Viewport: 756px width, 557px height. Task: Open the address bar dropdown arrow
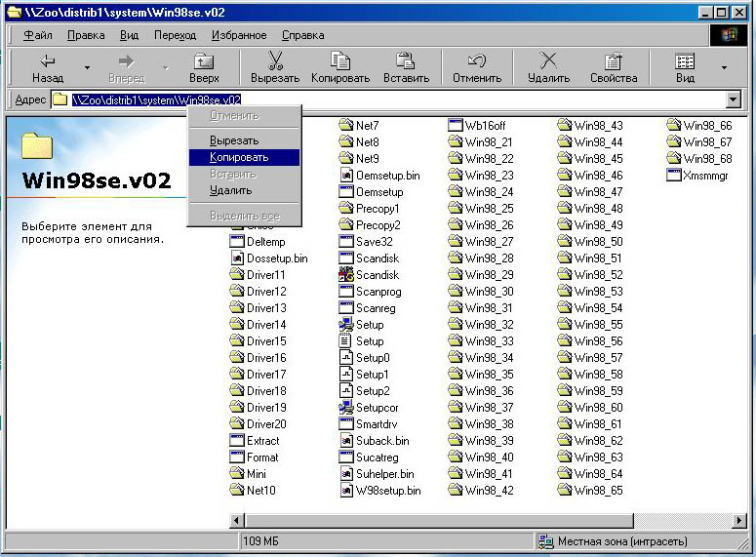point(733,99)
